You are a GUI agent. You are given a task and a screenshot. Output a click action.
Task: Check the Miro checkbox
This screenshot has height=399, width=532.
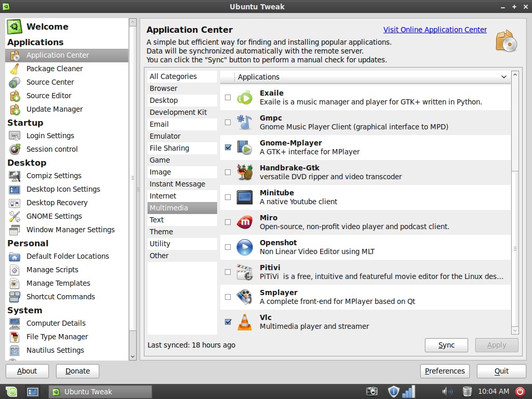point(228,222)
